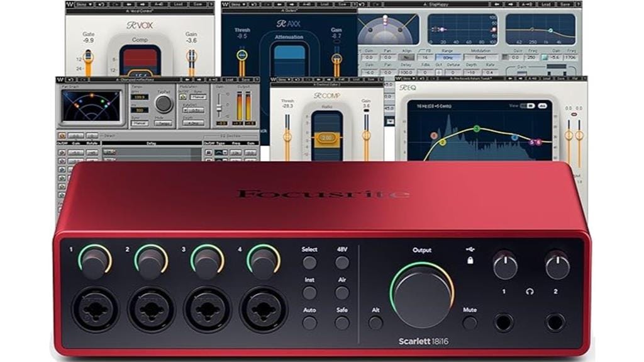This screenshot has height=362, width=644.
Task: Select purple band 5 node in REQ
Action: (x=531, y=142)
